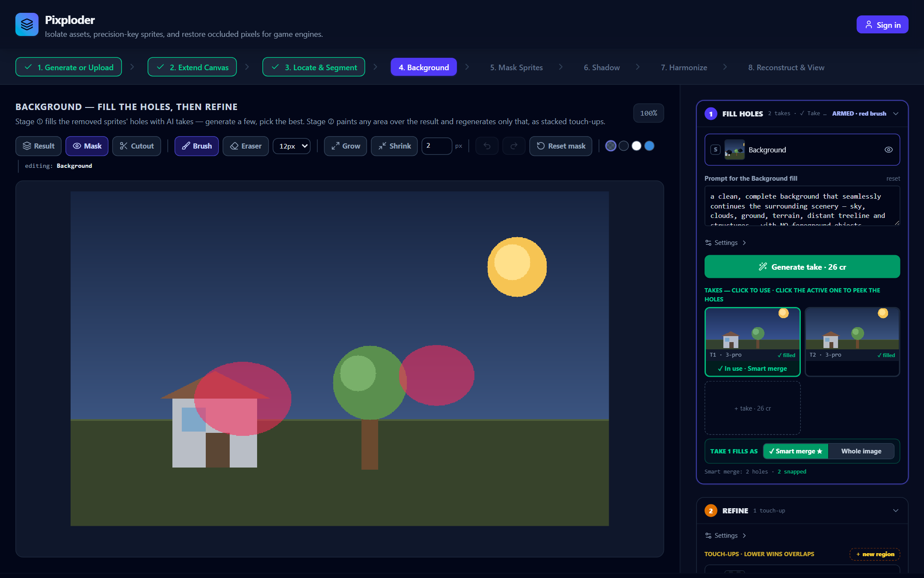Add a new take for 26 cr
The height and width of the screenshot is (578, 924).
point(752,408)
